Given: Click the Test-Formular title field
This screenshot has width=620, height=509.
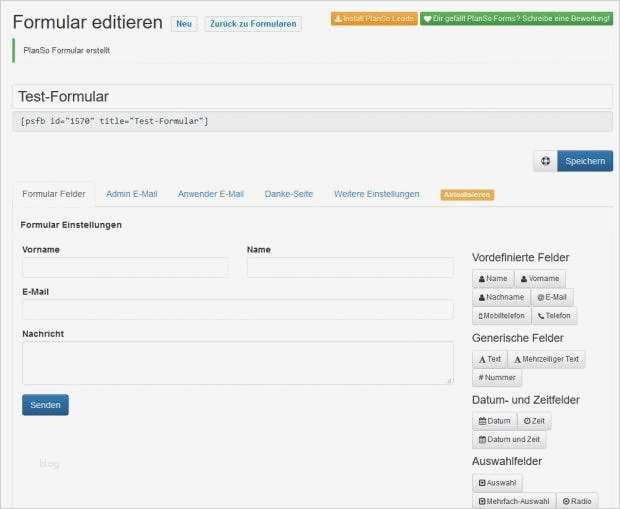Looking at the screenshot, I should point(312,97).
